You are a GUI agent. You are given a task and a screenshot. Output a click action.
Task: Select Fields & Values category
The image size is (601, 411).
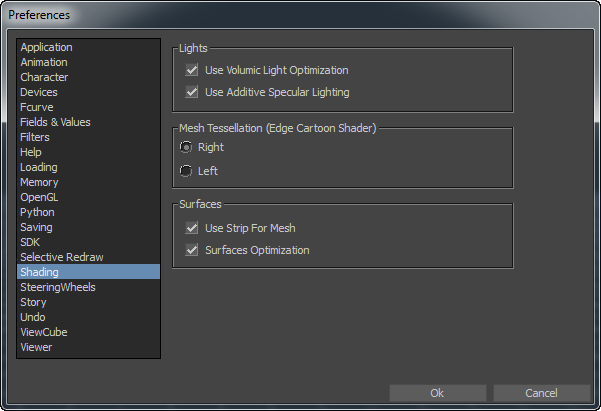[x=55, y=122]
